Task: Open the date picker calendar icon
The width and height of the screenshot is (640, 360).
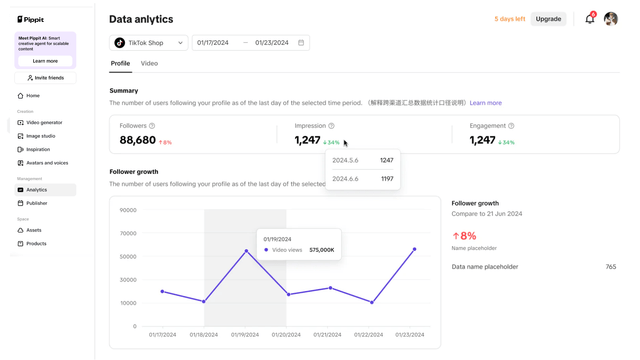Action: pyautogui.click(x=301, y=42)
